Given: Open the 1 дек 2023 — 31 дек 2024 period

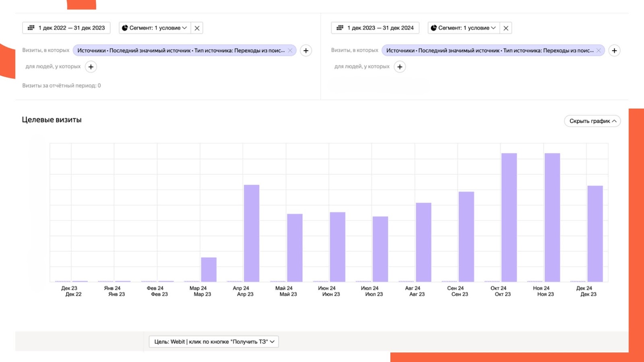Looking at the screenshot, I should pyautogui.click(x=380, y=28).
